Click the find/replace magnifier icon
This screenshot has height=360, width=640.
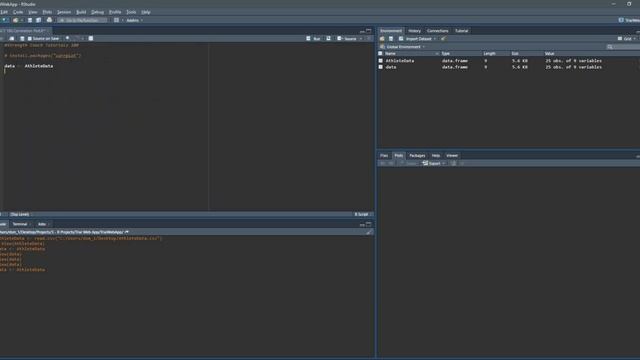click(68, 38)
